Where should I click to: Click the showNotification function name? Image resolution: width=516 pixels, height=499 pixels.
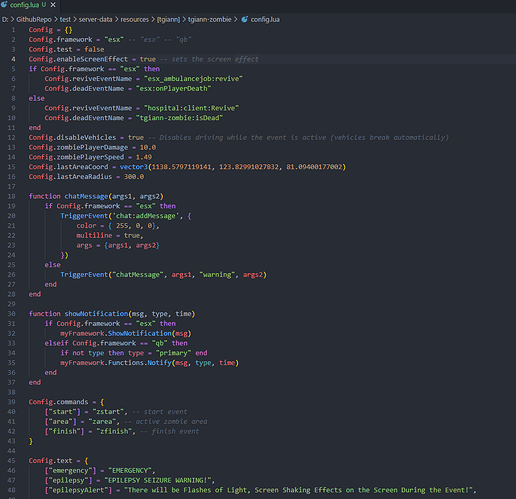[x=96, y=314]
